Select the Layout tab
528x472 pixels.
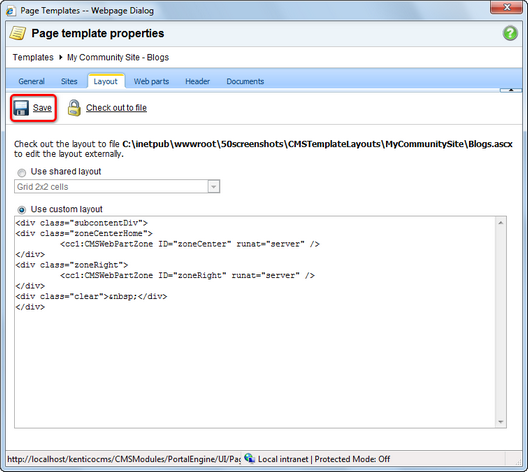pyautogui.click(x=106, y=81)
